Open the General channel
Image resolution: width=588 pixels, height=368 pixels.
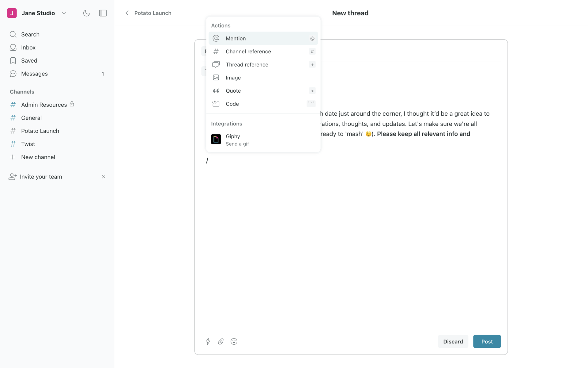pos(57,118)
